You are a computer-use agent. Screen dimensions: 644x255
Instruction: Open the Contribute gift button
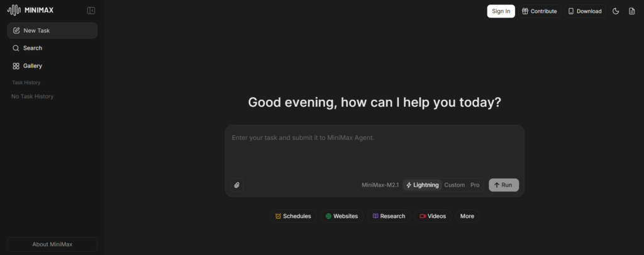(x=540, y=11)
